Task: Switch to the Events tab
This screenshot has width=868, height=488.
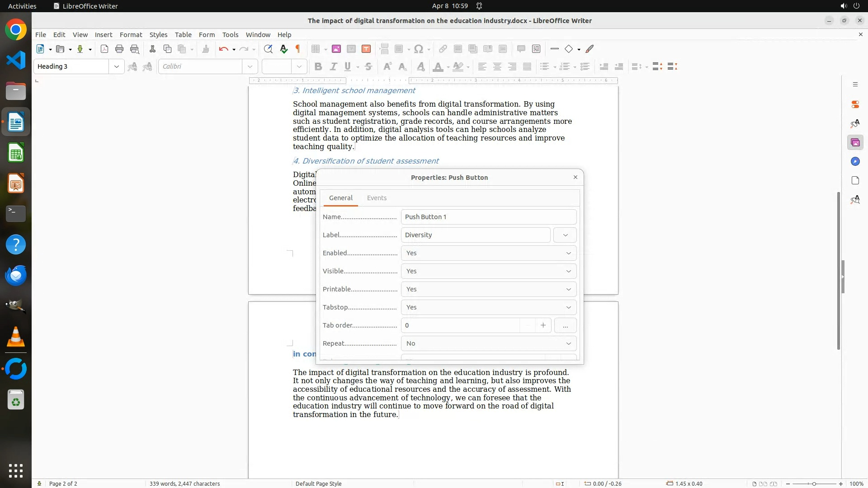Action: pyautogui.click(x=377, y=198)
